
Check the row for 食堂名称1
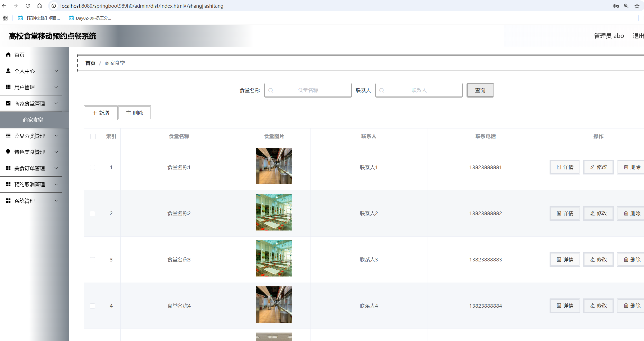[93, 167]
